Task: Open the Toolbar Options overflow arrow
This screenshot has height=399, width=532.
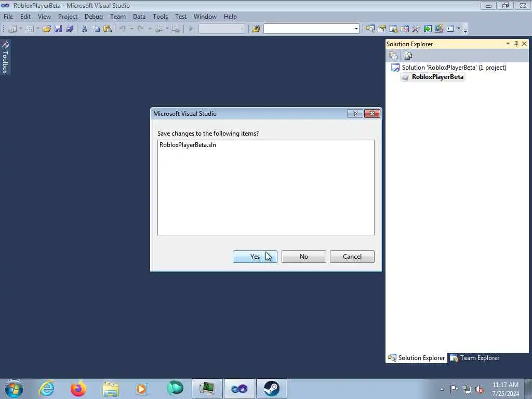Action: coord(465,30)
